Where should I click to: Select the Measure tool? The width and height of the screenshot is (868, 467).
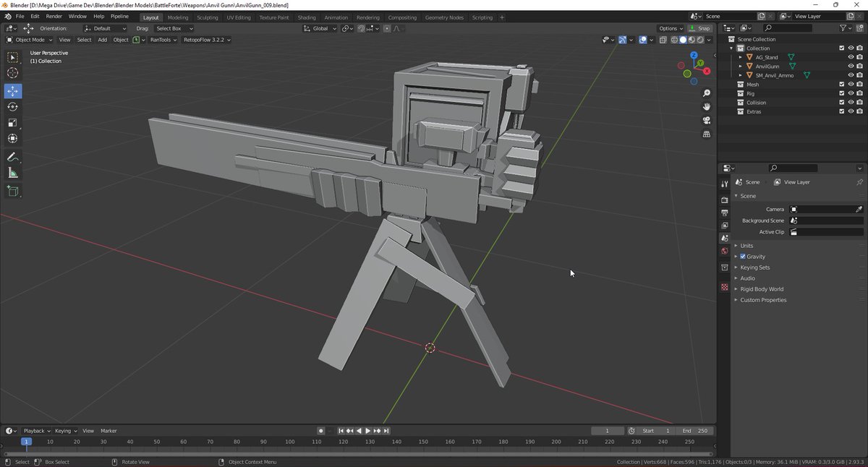click(x=13, y=173)
